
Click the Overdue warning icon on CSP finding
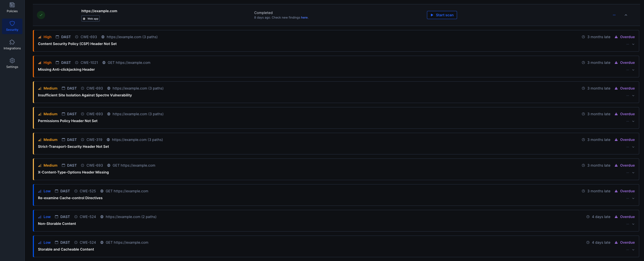(x=616, y=37)
